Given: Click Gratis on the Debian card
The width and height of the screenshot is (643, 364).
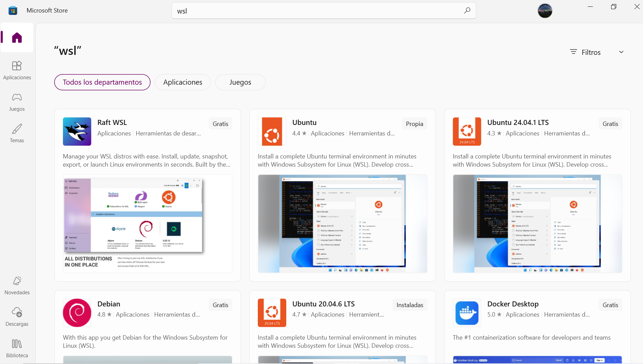Looking at the screenshot, I should pos(220,304).
